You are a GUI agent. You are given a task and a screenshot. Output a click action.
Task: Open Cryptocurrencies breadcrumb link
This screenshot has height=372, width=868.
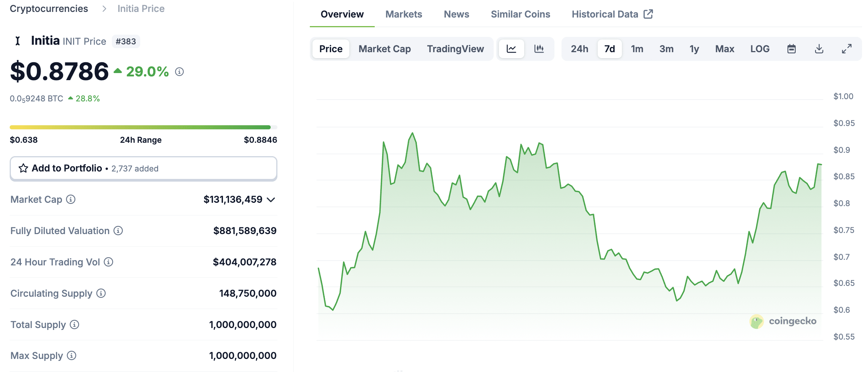coord(49,8)
